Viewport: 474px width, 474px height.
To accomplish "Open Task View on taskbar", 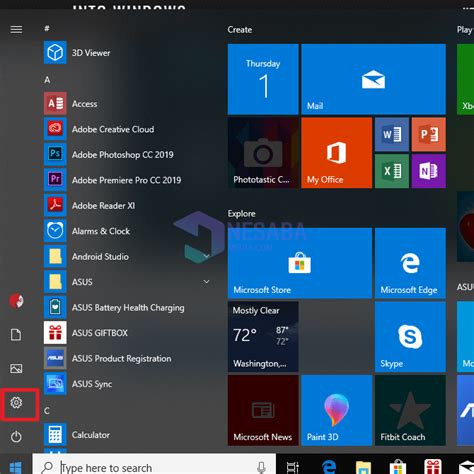I will tap(292, 467).
